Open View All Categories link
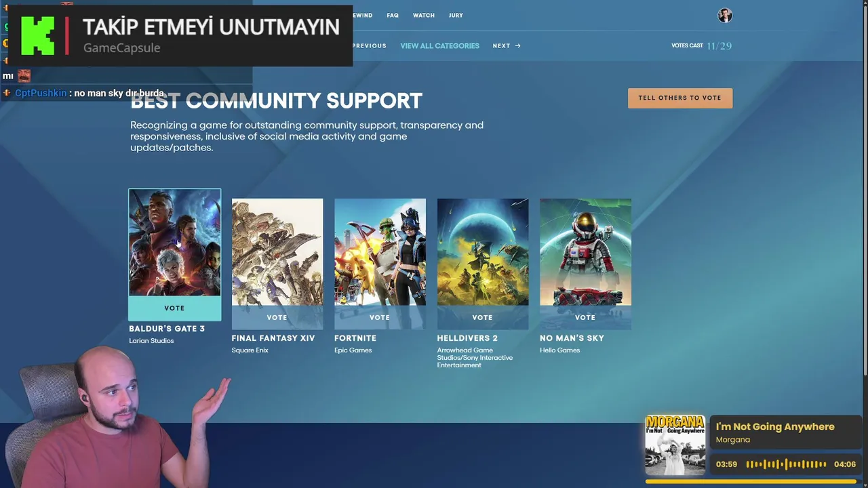 point(439,46)
